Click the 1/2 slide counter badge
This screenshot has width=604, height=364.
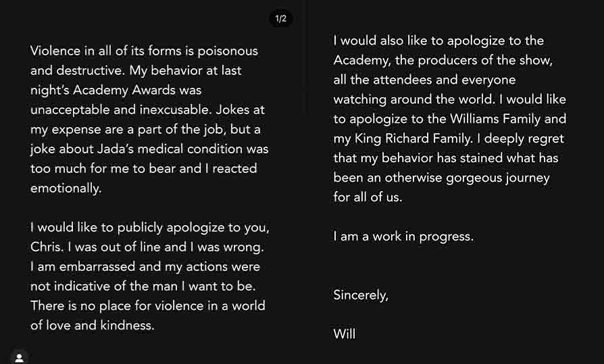point(281,18)
